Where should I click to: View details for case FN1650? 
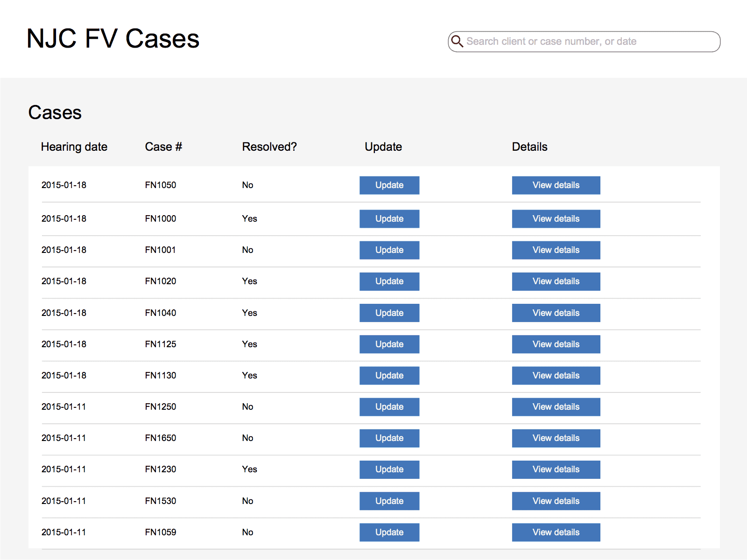556,438
